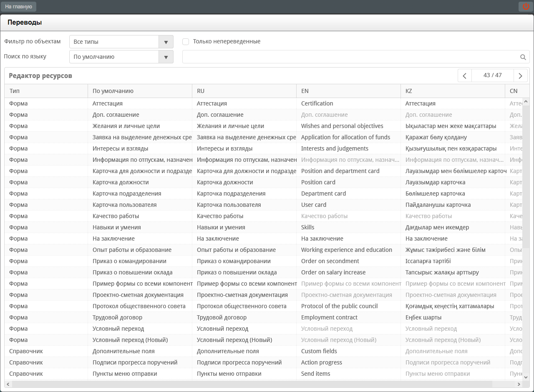The height and width of the screenshot is (392, 534).
Task: Select KZ cell 'Іссапарға тәртібі'
Action: click(453, 261)
